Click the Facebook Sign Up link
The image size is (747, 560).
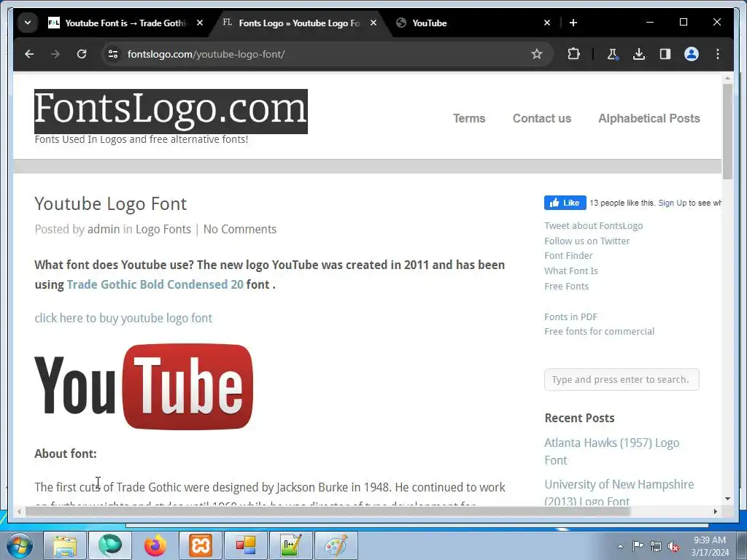672,203
